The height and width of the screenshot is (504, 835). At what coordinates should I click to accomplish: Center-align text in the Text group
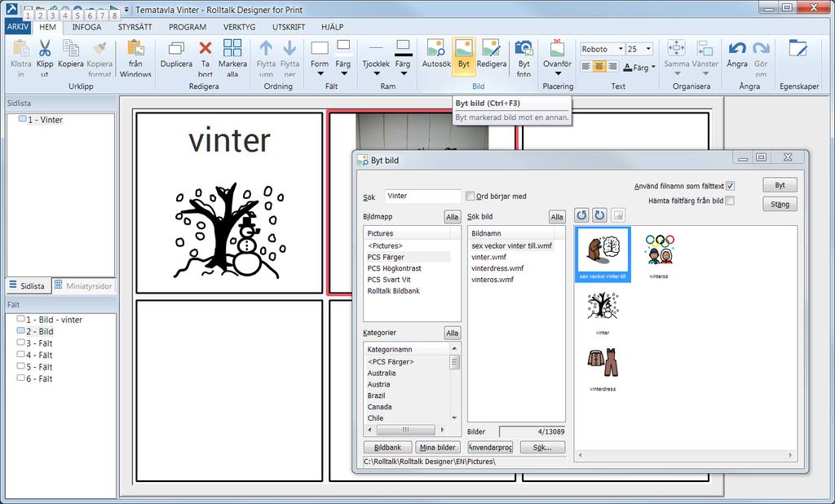point(599,67)
